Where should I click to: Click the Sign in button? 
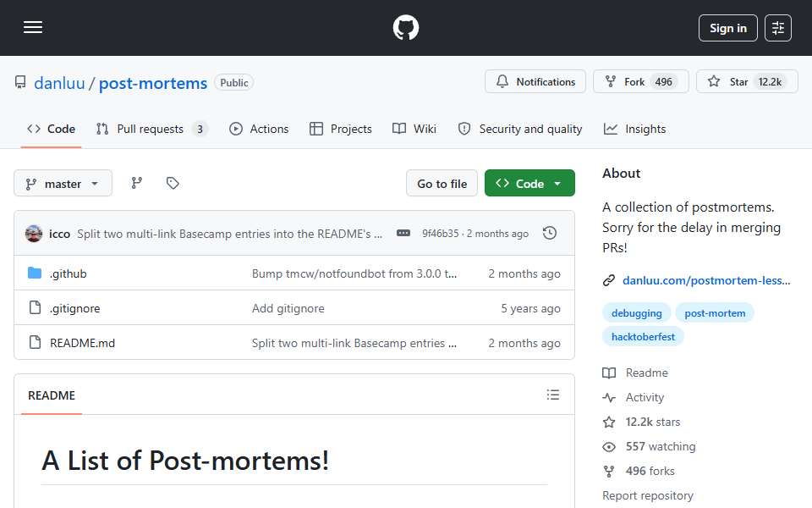pos(727,28)
